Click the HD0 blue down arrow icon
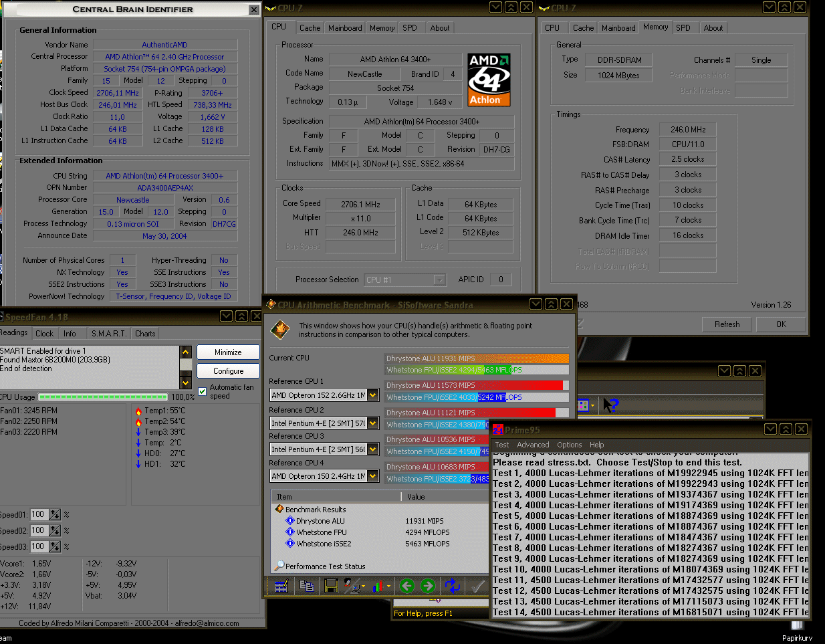 pyautogui.click(x=138, y=453)
